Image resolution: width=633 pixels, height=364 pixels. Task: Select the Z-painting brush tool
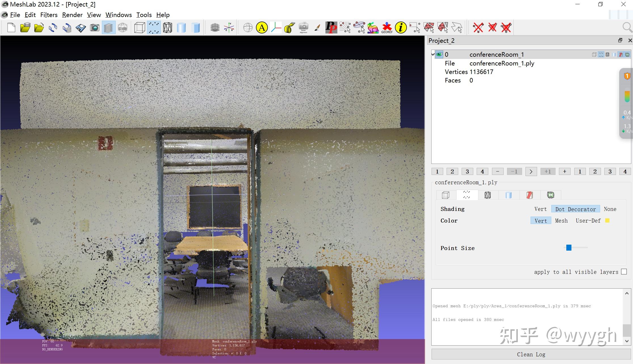[317, 28]
